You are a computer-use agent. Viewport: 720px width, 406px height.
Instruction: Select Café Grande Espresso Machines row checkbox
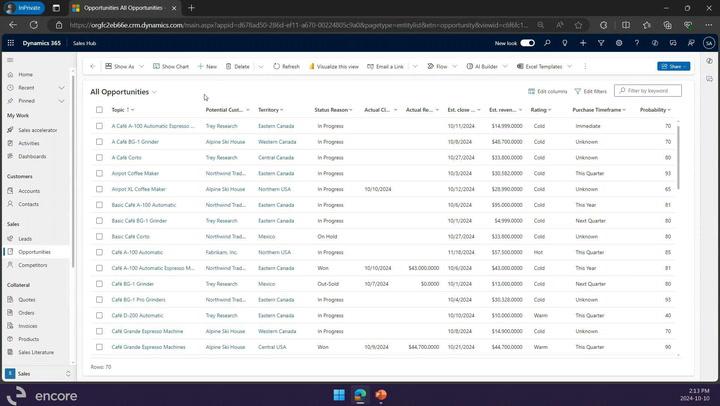pos(99,347)
